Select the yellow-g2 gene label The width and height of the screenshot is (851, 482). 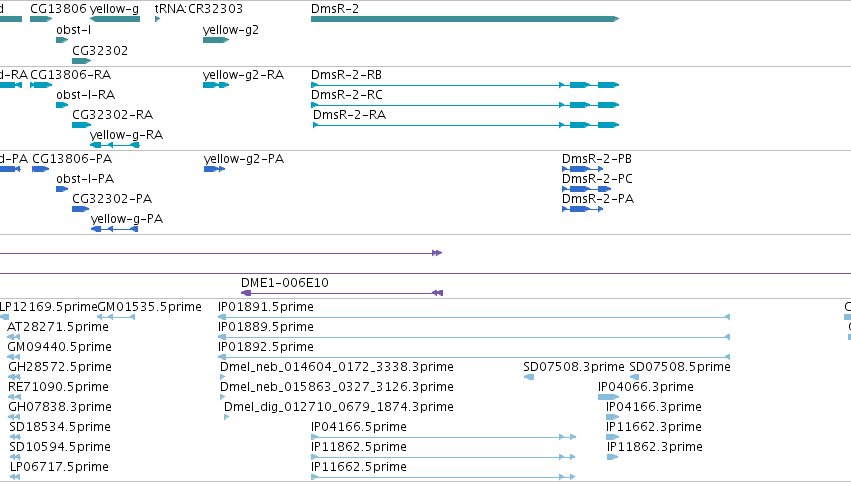(231, 30)
